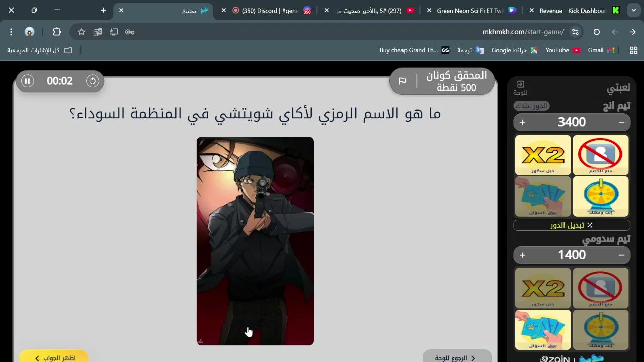Use the spinning wheel card for تيم سدومي

pos(601,330)
